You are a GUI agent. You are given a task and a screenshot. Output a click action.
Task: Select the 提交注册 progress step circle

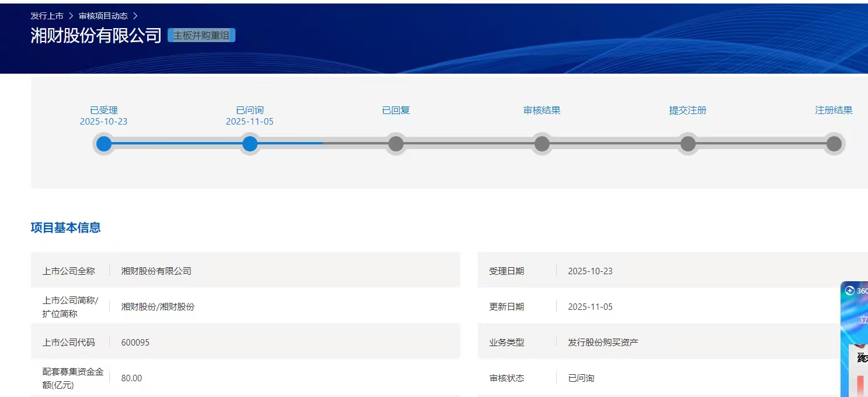tap(688, 144)
